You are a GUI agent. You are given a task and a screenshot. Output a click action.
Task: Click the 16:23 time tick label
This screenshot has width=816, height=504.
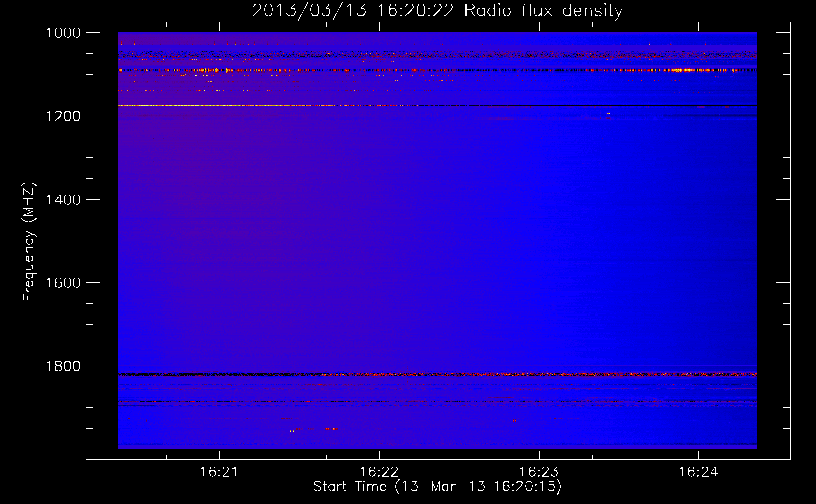pos(539,472)
